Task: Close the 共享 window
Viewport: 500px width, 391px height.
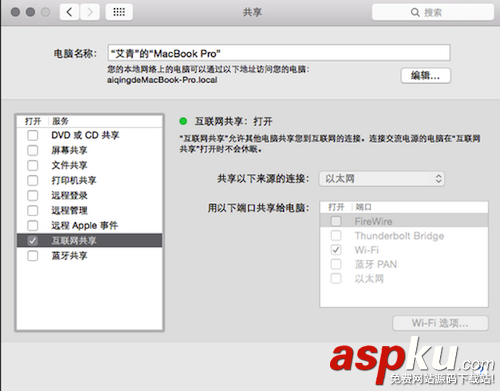Action: [x=15, y=12]
